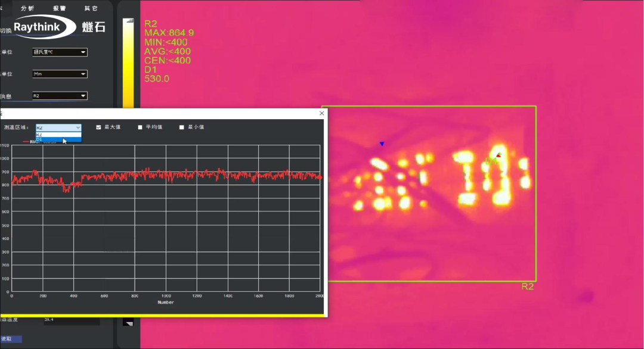Screen dimensions: 644x349
Task: Expand the R2 info region dropdown
Action: coord(60,95)
